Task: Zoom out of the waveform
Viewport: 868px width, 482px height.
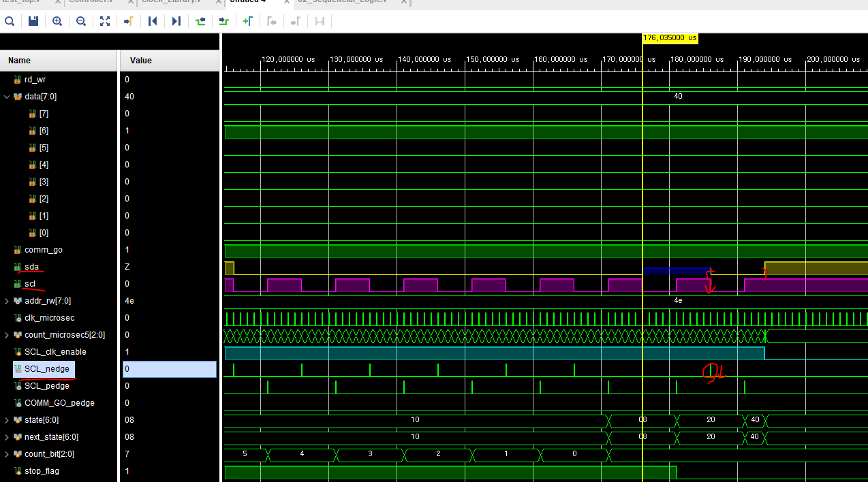Action: pos(81,21)
